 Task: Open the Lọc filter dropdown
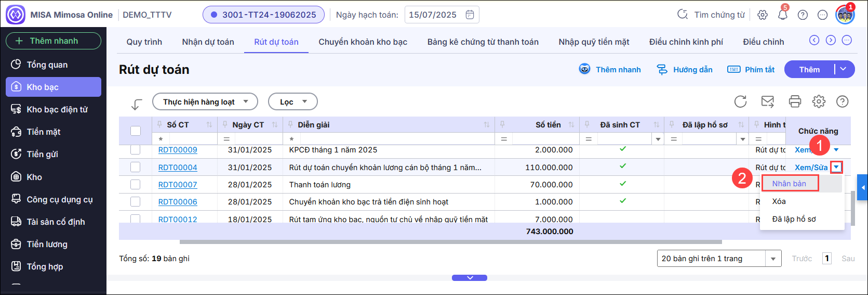[x=292, y=102]
